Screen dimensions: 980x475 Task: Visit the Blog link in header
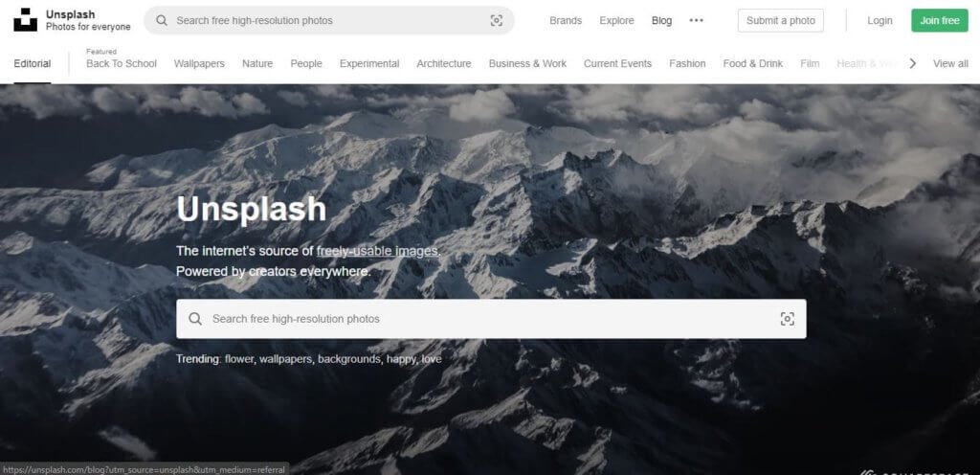661,20
